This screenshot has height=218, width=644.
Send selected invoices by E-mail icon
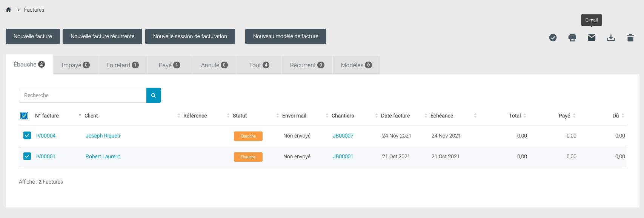[591, 37]
